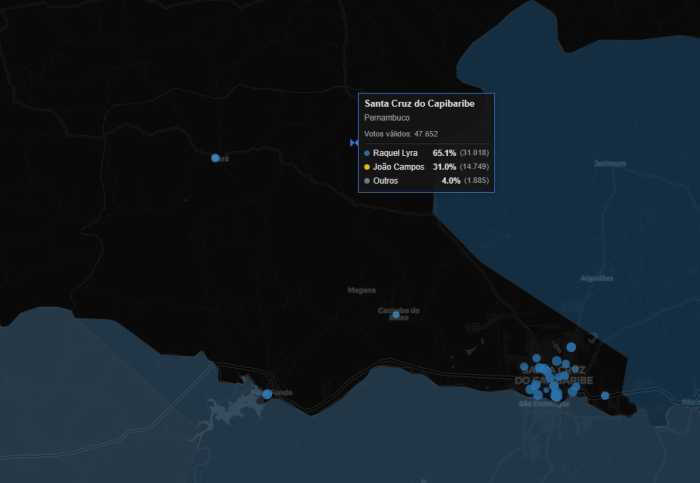Click the Outros gray legend dot
This screenshot has height=483, width=700.
(x=367, y=181)
